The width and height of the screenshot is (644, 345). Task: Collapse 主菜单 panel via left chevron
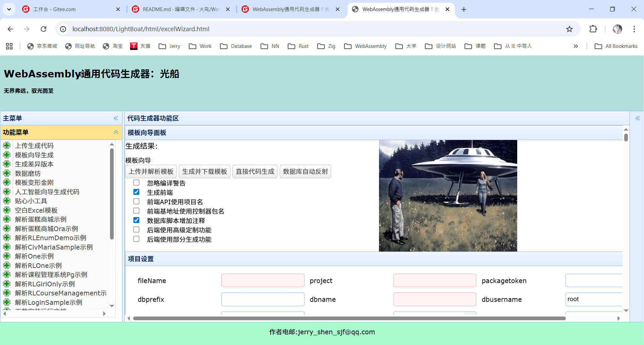click(x=116, y=118)
